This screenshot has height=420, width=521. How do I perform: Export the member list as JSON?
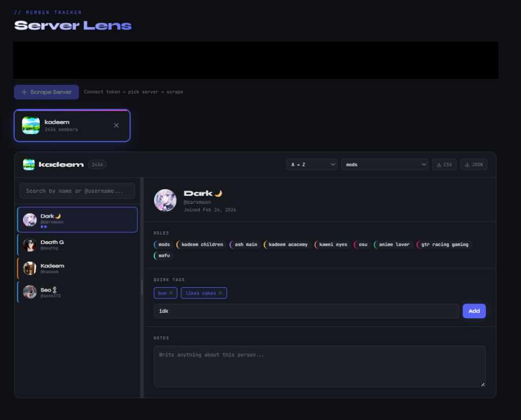(473, 164)
